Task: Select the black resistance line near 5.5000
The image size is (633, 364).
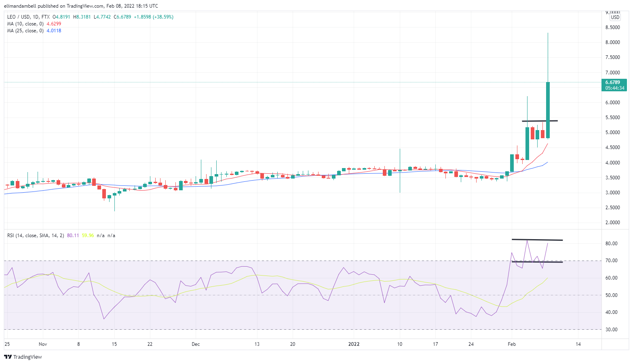Action: coord(540,121)
